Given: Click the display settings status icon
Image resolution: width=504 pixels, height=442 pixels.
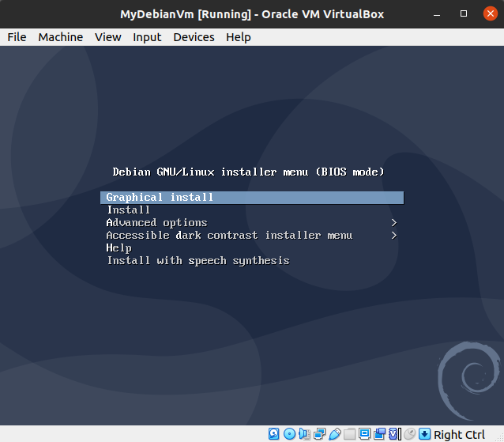Looking at the screenshot, I should pos(364,434).
